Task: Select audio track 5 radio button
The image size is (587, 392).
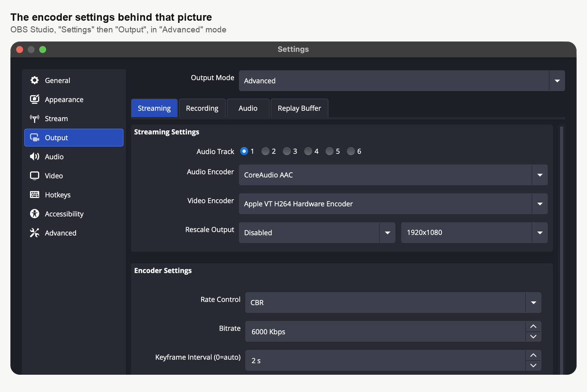Action: pos(329,151)
